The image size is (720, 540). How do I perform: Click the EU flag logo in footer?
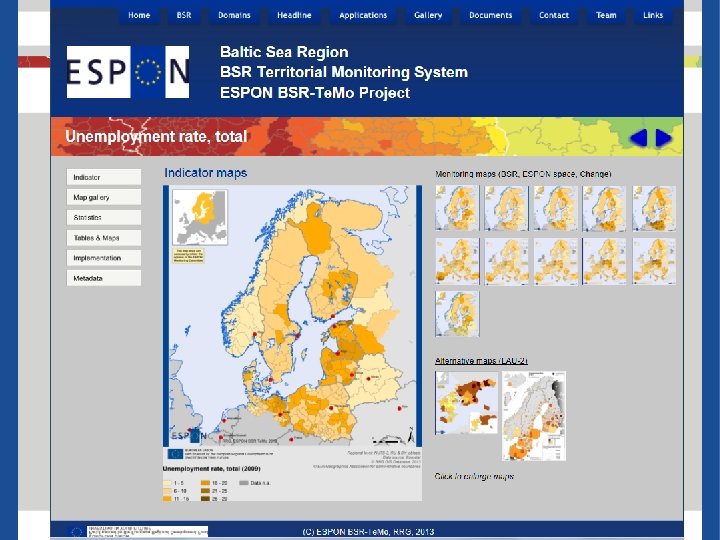pyautogui.click(x=76, y=532)
